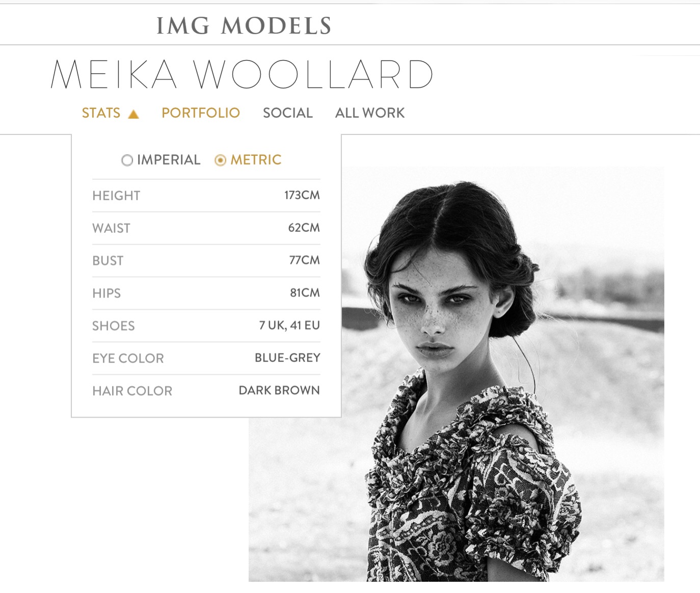
Task: Select the METRIC radio button
Action: click(x=220, y=160)
